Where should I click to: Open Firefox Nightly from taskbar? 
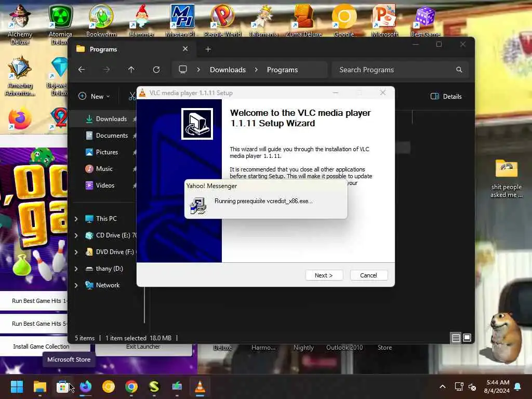[x=86, y=387]
